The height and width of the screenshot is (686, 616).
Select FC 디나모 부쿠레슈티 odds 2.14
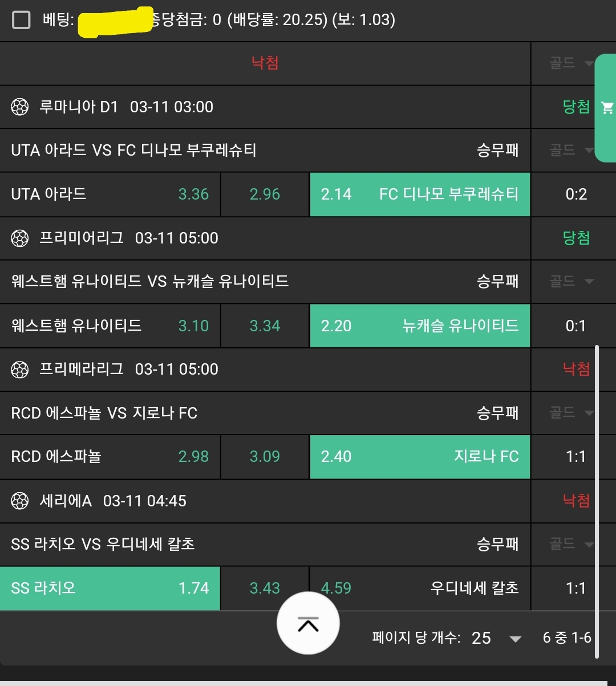click(x=420, y=194)
